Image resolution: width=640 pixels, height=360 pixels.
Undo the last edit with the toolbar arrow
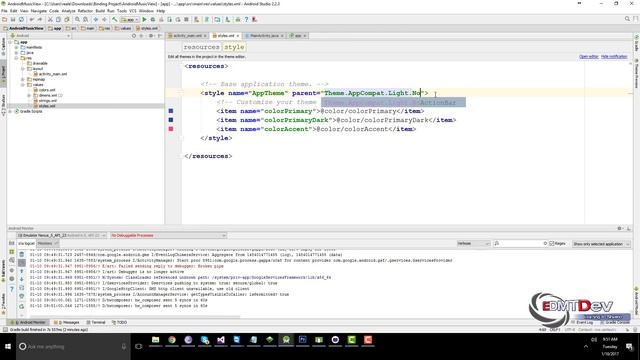31,20
